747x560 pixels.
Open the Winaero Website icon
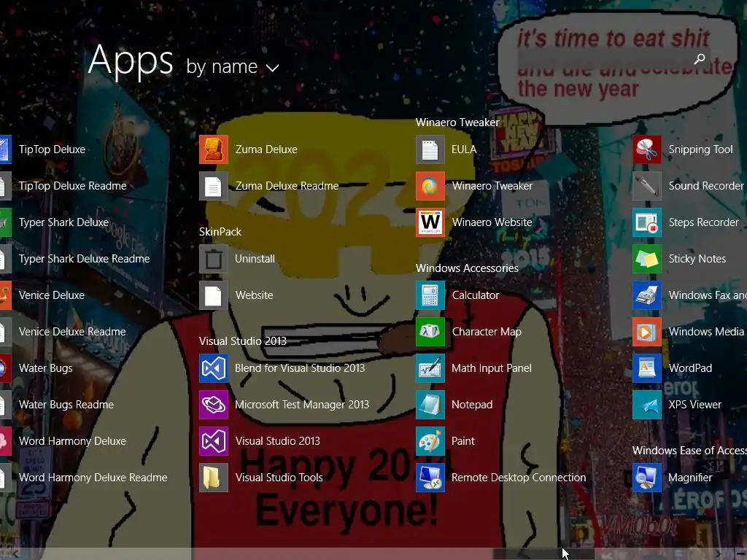430,222
